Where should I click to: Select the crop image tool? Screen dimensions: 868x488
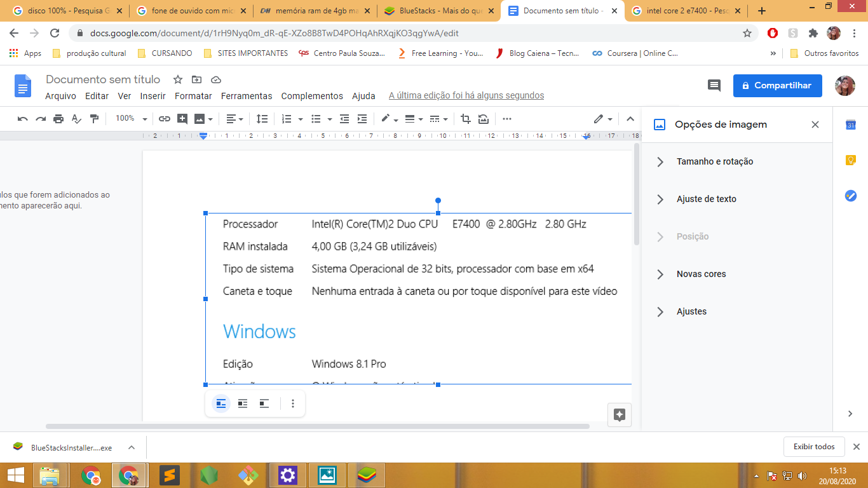click(466, 119)
